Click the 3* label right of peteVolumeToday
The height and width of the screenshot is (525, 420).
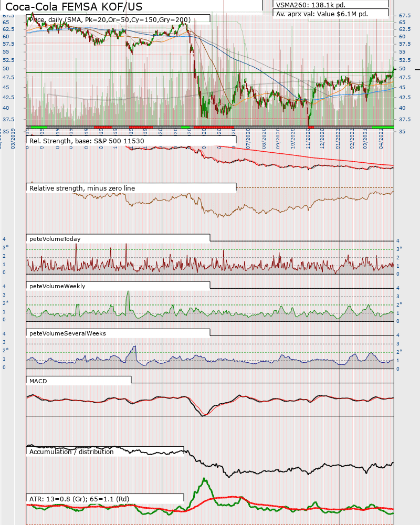pos(399,249)
